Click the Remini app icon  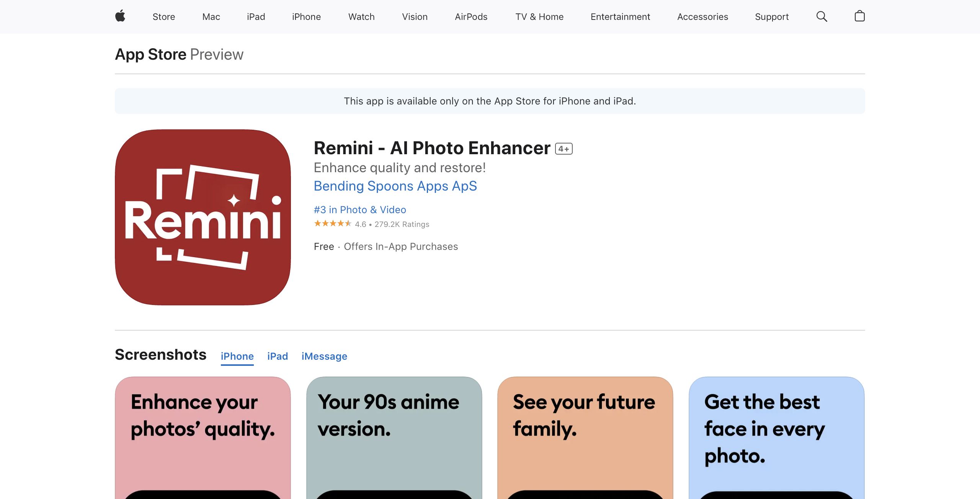click(x=203, y=217)
